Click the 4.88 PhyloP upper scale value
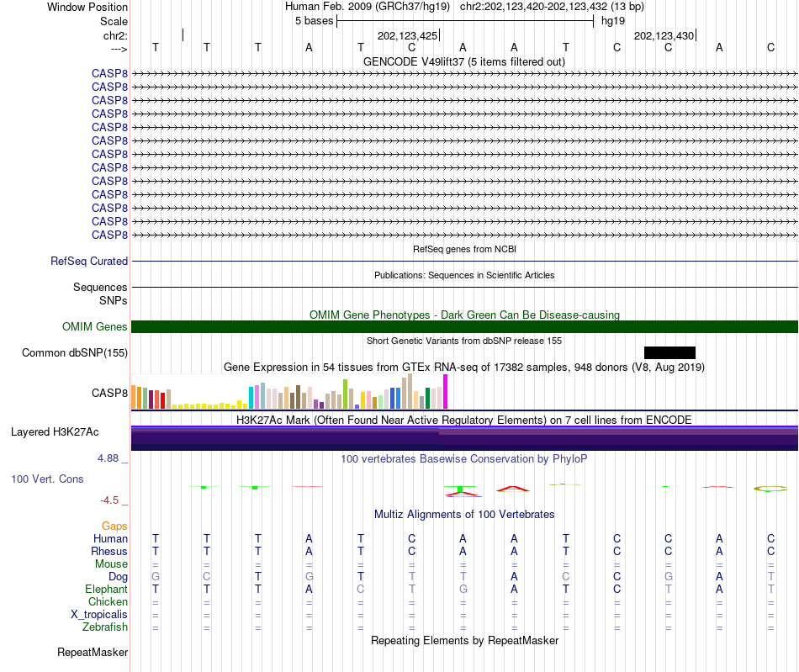This screenshot has height=672, width=799. 108,458
